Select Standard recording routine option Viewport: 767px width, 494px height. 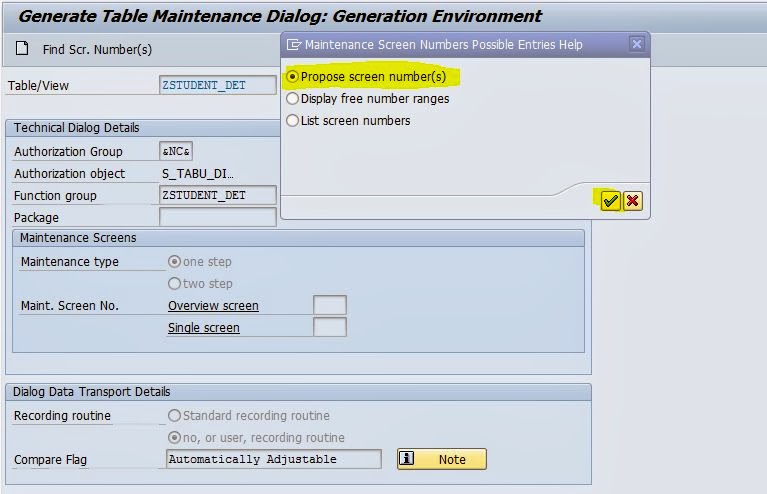[x=175, y=416]
